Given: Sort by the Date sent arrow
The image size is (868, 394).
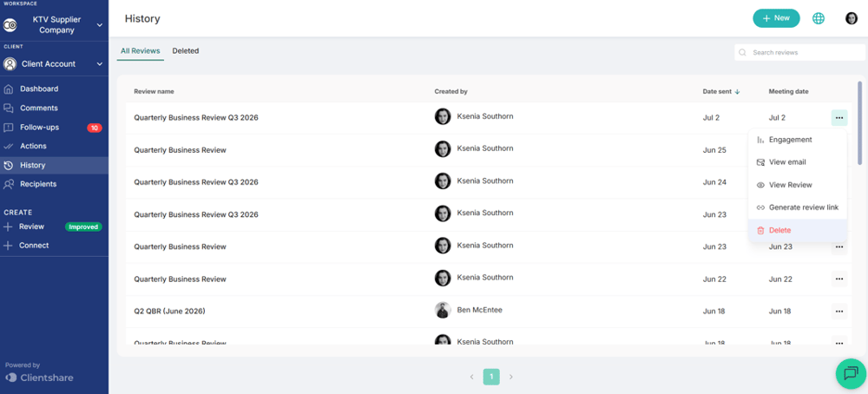Looking at the screenshot, I should tap(737, 92).
